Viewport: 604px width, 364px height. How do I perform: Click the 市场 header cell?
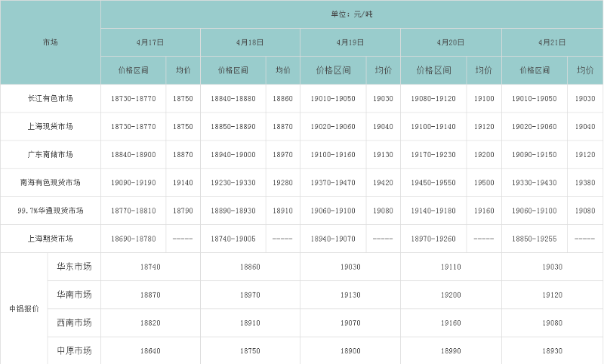(51, 43)
